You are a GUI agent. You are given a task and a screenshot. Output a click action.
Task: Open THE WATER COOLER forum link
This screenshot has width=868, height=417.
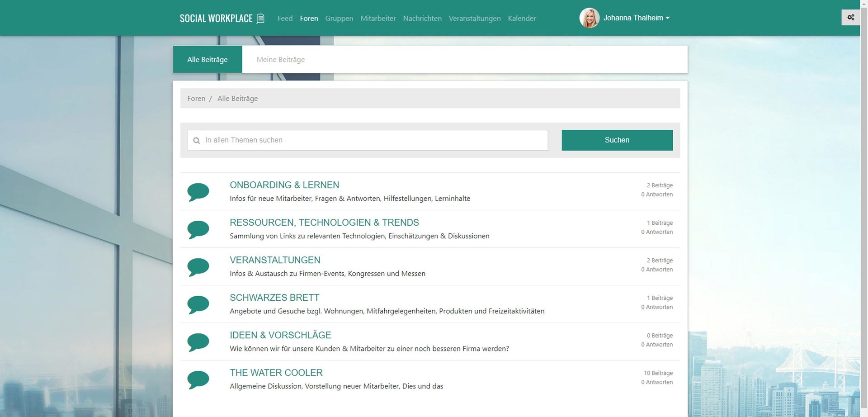(276, 373)
